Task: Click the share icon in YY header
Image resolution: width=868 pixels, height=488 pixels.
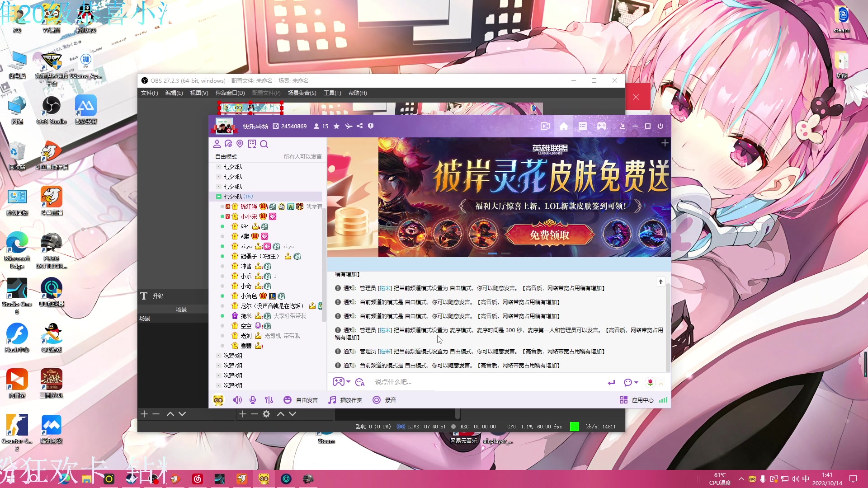Action: click(x=359, y=126)
